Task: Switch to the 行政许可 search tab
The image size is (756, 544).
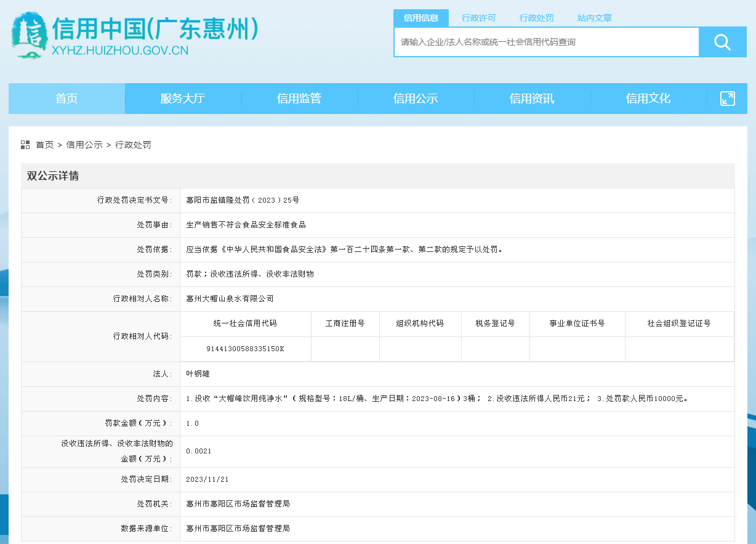Action: click(x=478, y=18)
